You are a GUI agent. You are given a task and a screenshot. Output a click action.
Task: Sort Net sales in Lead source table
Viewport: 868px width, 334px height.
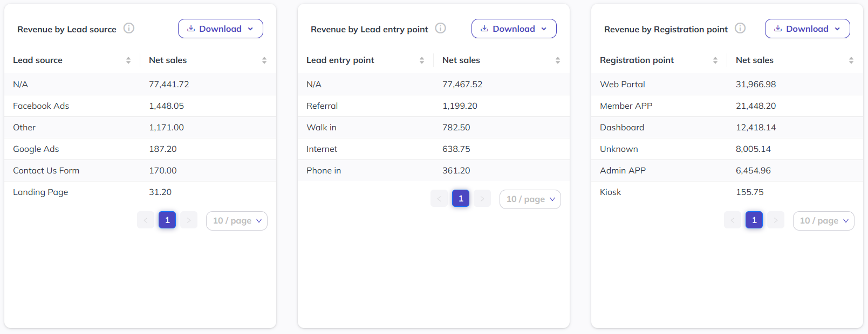click(x=264, y=60)
